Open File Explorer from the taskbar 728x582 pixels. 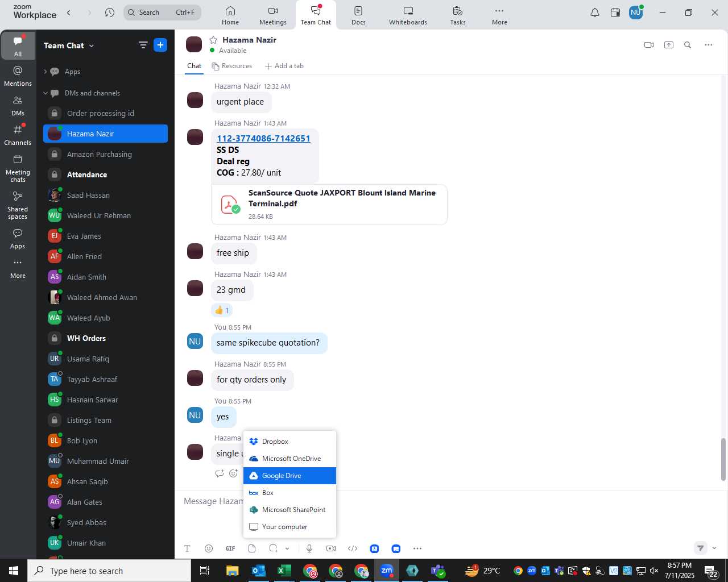pyautogui.click(x=232, y=571)
